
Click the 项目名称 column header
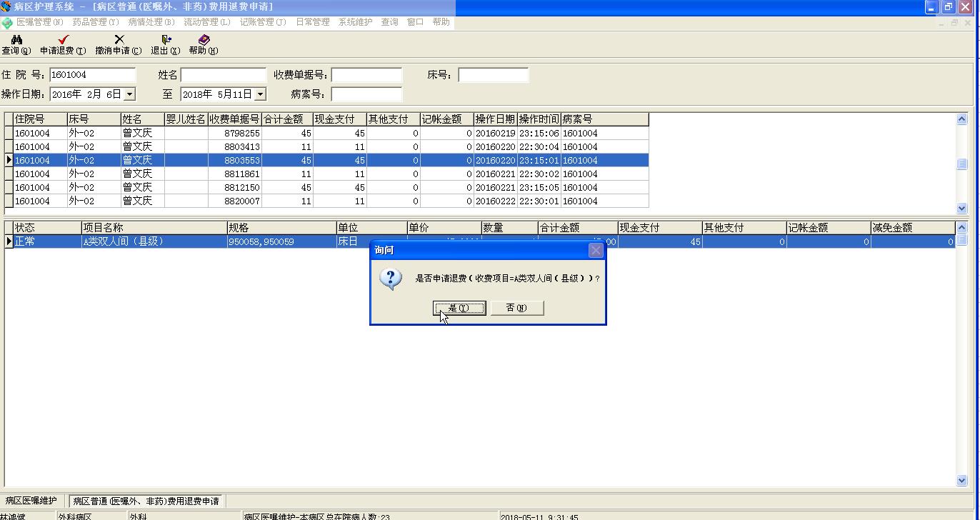click(x=154, y=228)
